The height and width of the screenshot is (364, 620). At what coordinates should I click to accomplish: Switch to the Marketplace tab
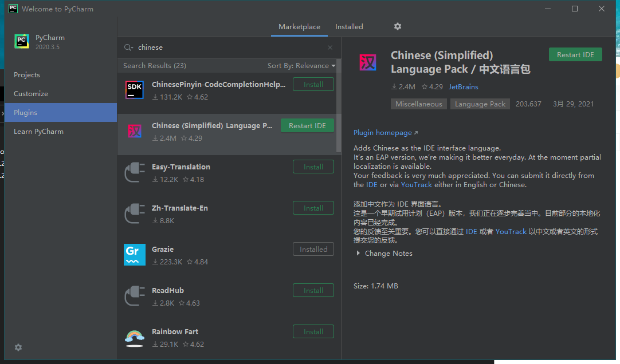pyautogui.click(x=299, y=26)
